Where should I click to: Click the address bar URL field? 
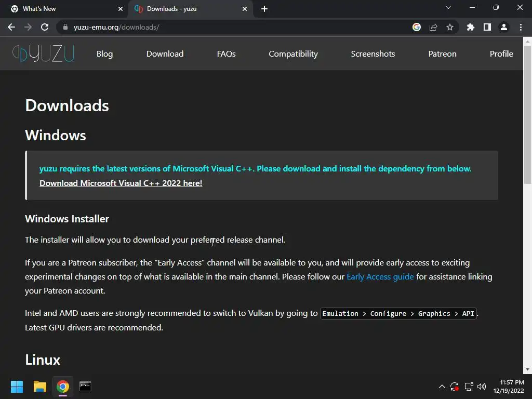234,27
